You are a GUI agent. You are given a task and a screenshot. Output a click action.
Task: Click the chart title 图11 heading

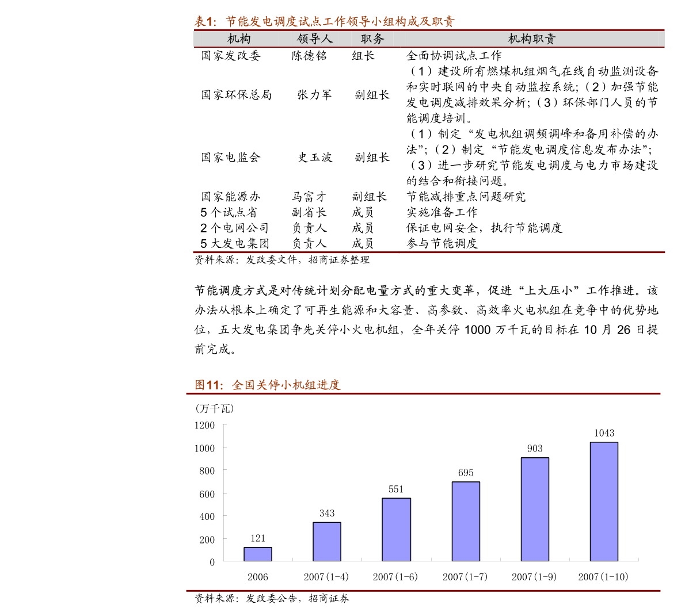tap(267, 385)
